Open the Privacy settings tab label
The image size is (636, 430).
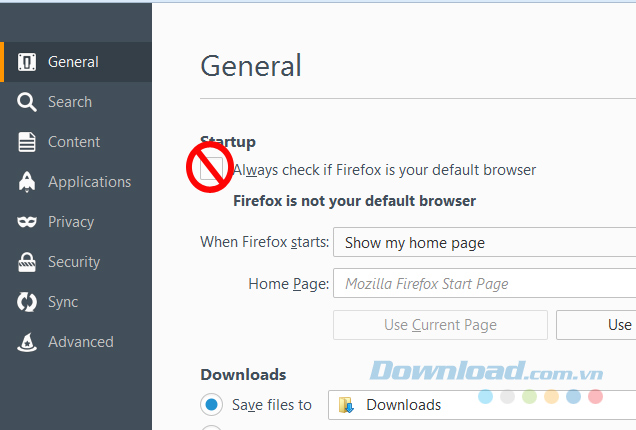tap(71, 222)
